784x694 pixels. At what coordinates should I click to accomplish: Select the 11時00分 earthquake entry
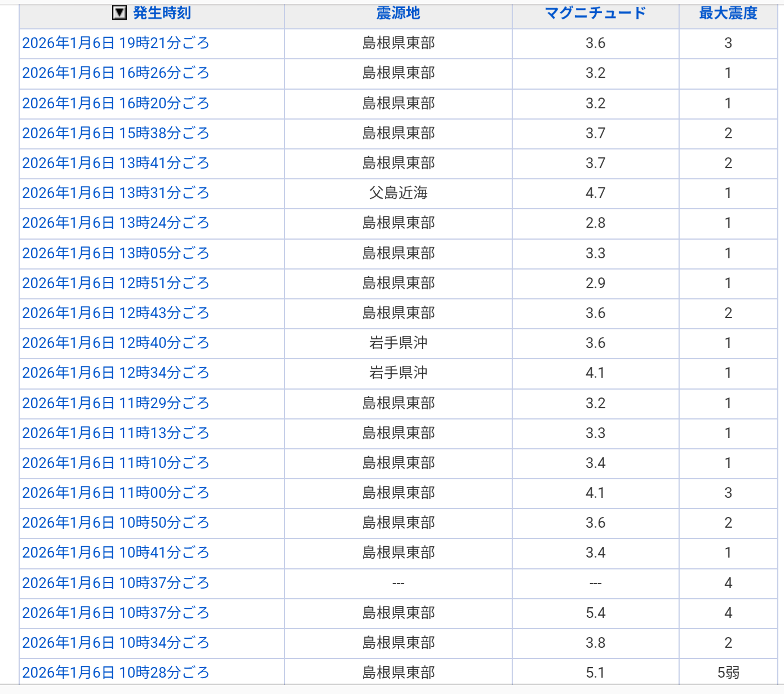[x=116, y=493]
